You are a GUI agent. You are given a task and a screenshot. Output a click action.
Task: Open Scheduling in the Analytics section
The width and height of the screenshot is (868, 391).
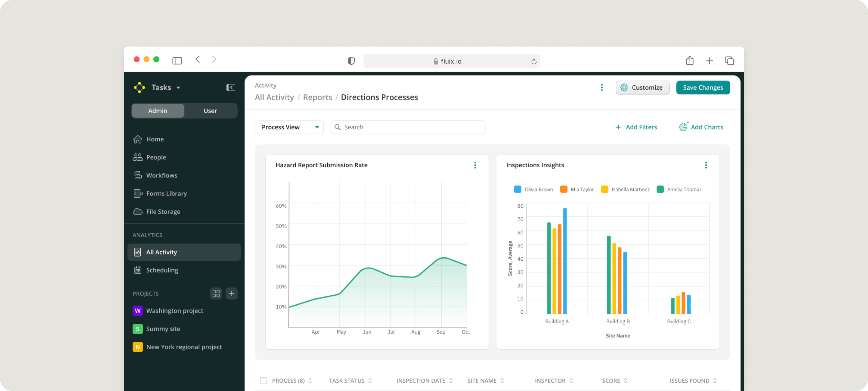point(162,270)
